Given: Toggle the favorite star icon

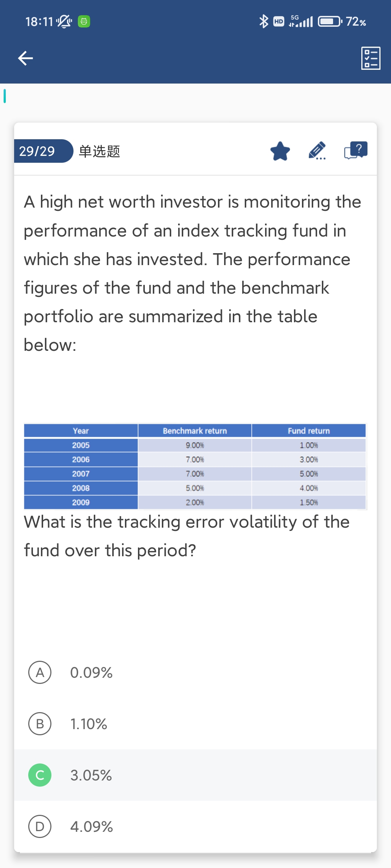Looking at the screenshot, I should [x=280, y=151].
